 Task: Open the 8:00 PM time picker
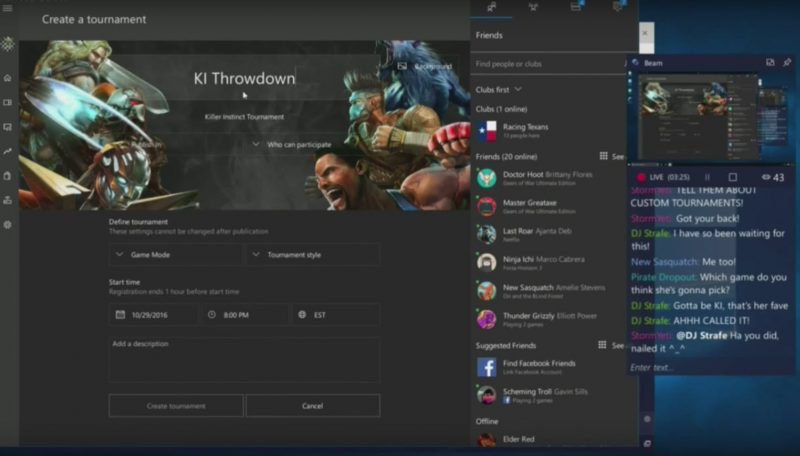click(x=245, y=315)
